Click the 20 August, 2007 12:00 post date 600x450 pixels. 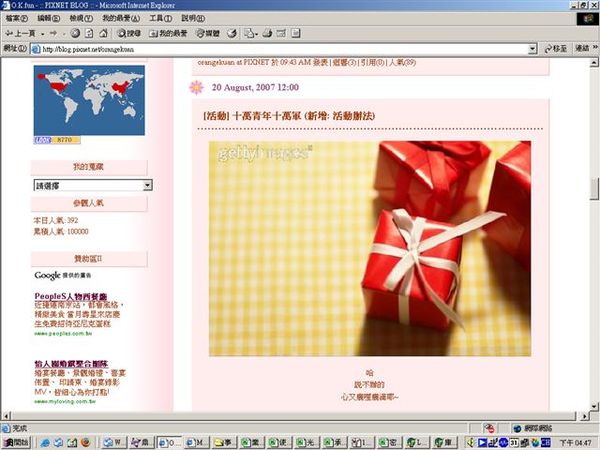click(x=255, y=87)
